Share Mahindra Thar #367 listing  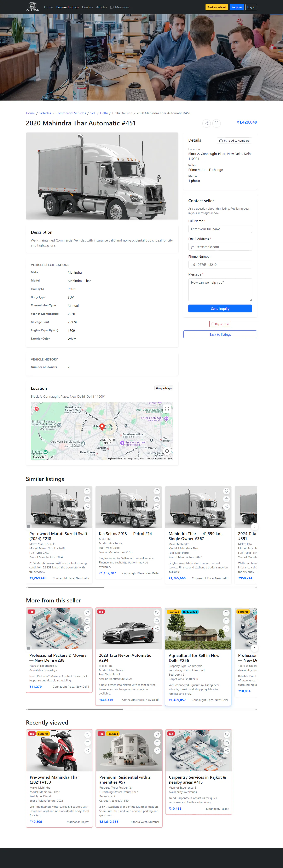(226, 507)
